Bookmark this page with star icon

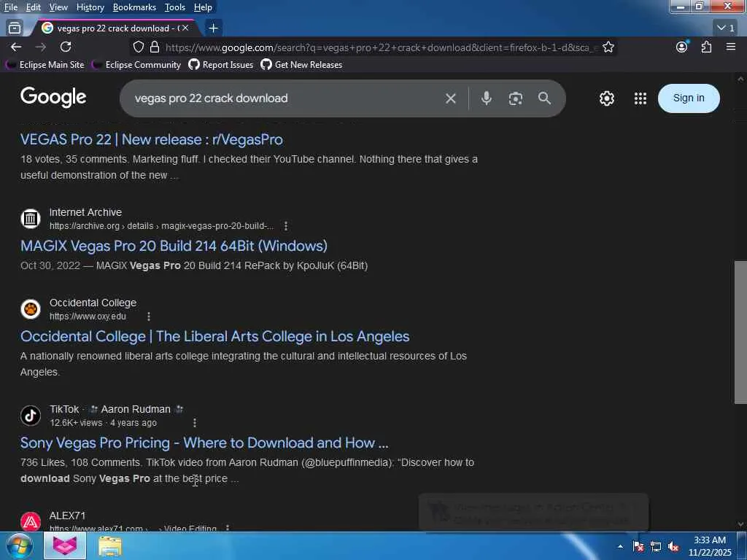608,47
